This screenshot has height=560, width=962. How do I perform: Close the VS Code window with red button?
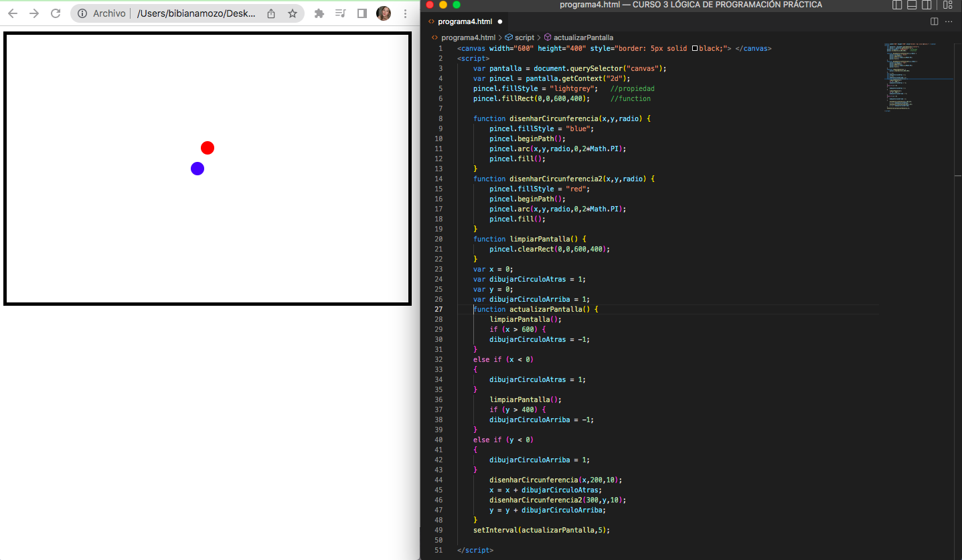pyautogui.click(x=430, y=5)
